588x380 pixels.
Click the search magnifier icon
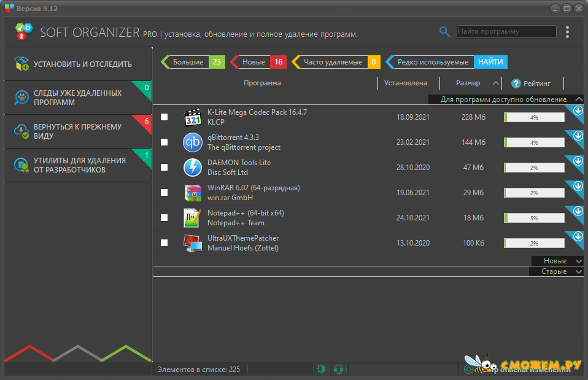pos(444,32)
